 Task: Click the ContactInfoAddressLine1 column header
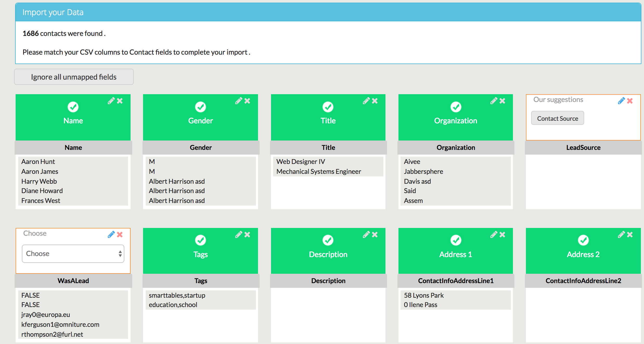[456, 281]
